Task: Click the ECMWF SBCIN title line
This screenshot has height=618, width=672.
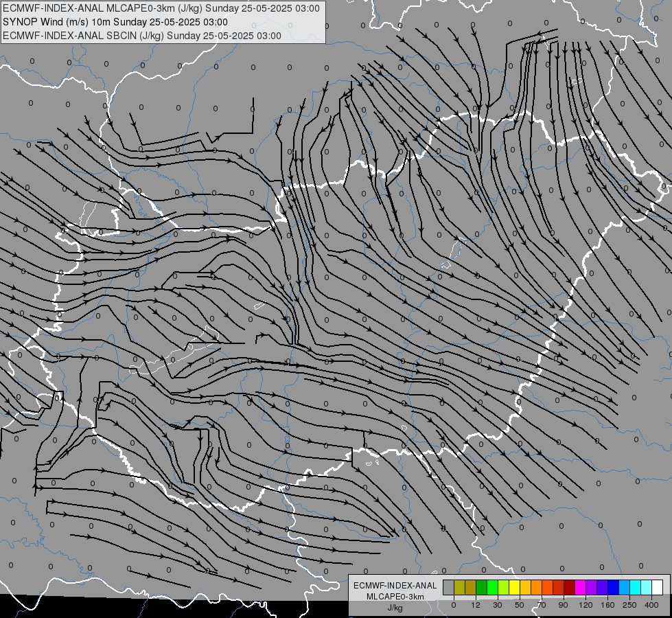Action: [142, 36]
